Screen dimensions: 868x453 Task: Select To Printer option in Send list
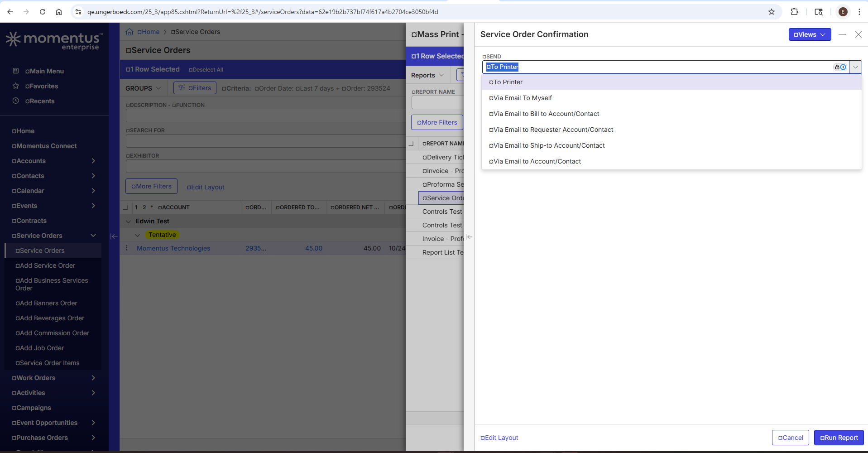click(x=671, y=82)
